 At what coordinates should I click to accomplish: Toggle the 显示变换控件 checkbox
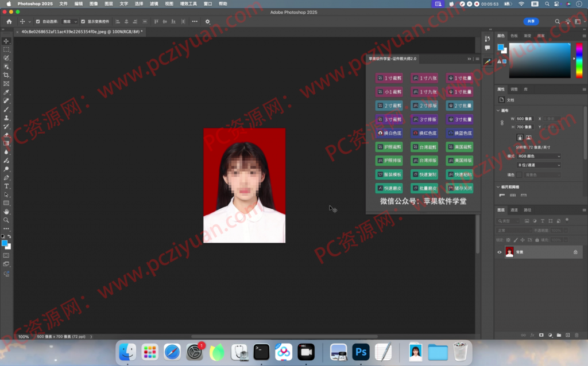[x=83, y=22]
